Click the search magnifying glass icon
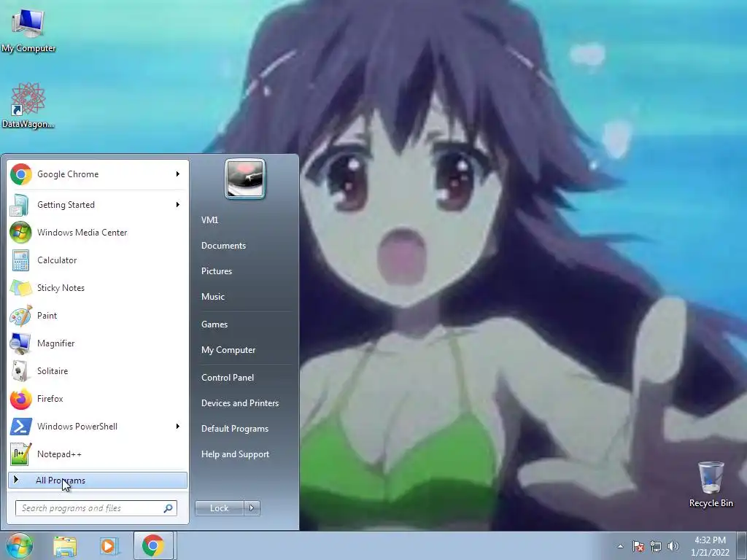 click(x=169, y=508)
